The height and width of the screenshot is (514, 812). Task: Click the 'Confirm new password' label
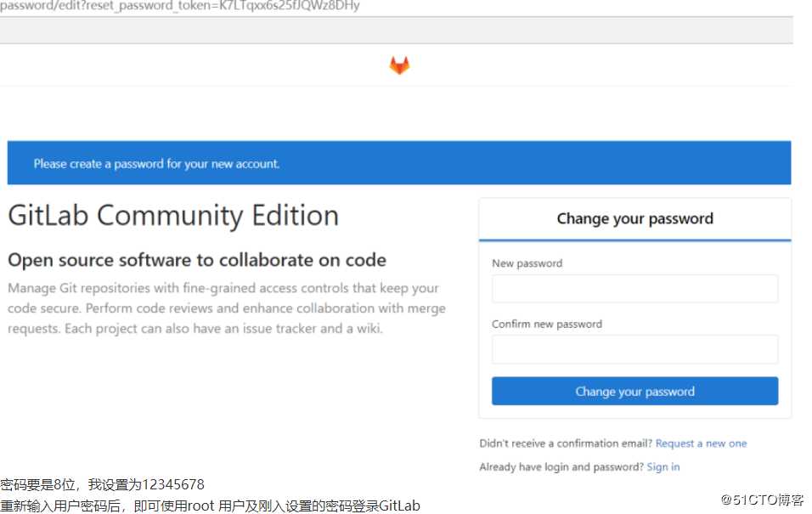point(547,324)
